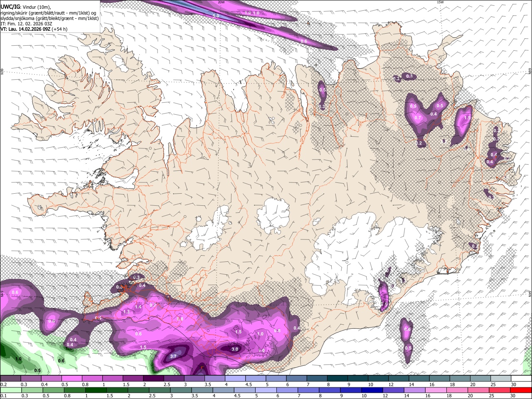Click the '0.7' precipitation label in the northeast
This screenshot has width=532, height=399.
418,118
